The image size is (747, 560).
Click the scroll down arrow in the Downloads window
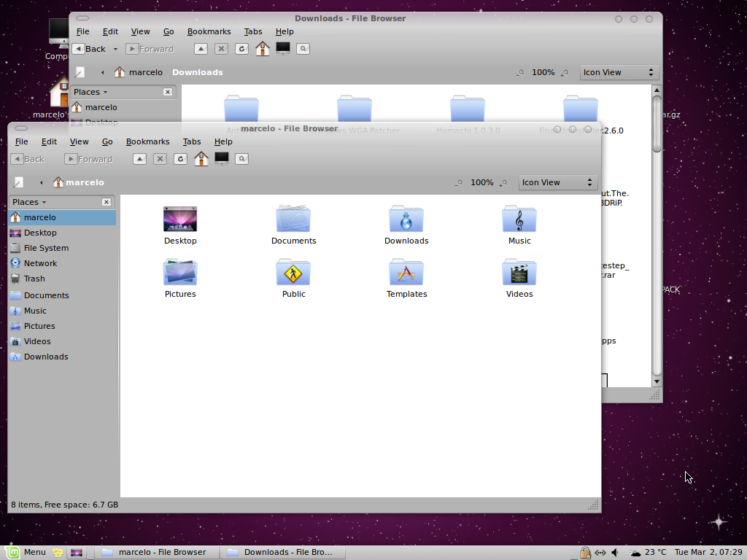click(657, 381)
